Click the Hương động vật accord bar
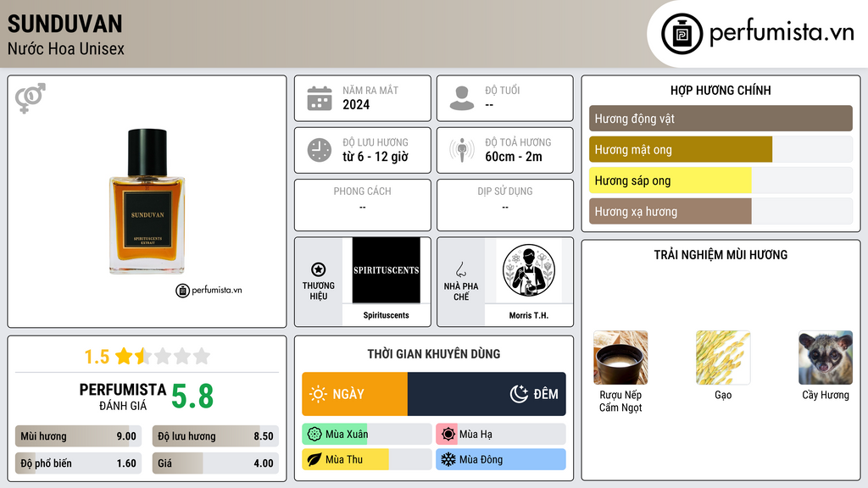 tap(721, 119)
